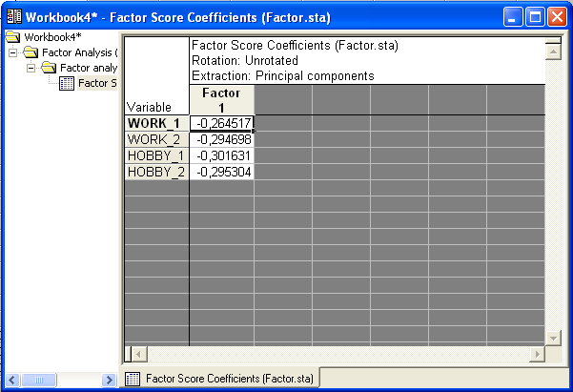Minimize the Workbook4 window
The width and height of the screenshot is (573, 392).
(x=512, y=17)
